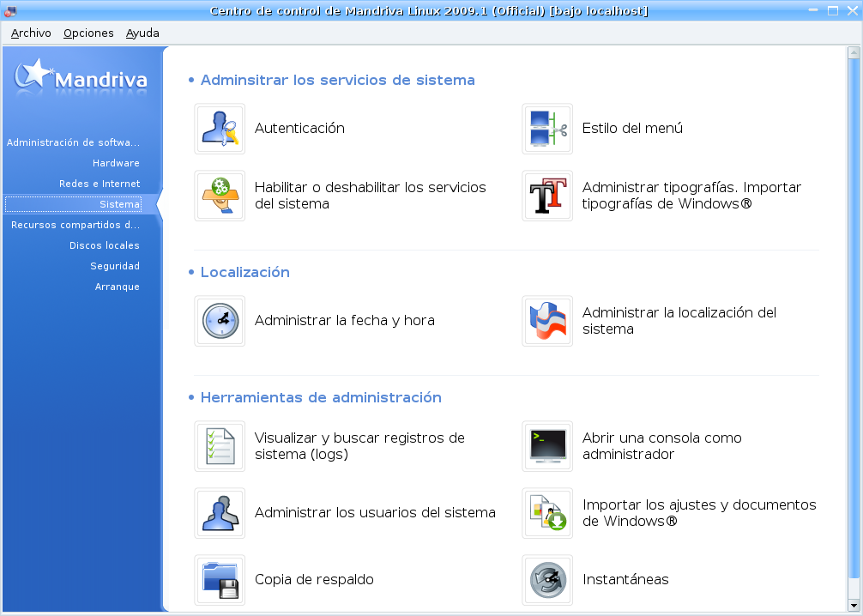This screenshot has width=863, height=616.
Task: Click the Administrar tipografías icon
Action: 547,196
